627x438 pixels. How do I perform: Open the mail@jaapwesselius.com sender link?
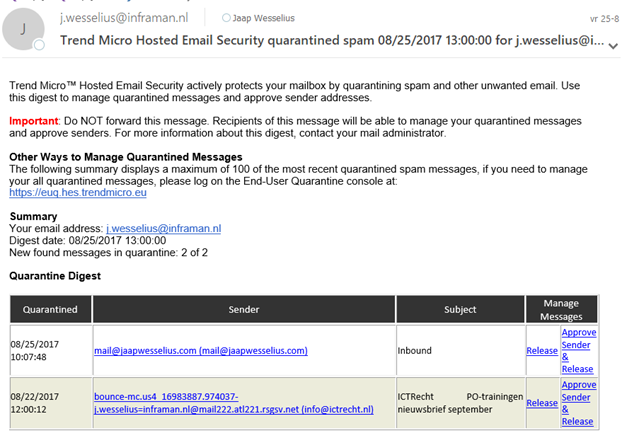200,350
